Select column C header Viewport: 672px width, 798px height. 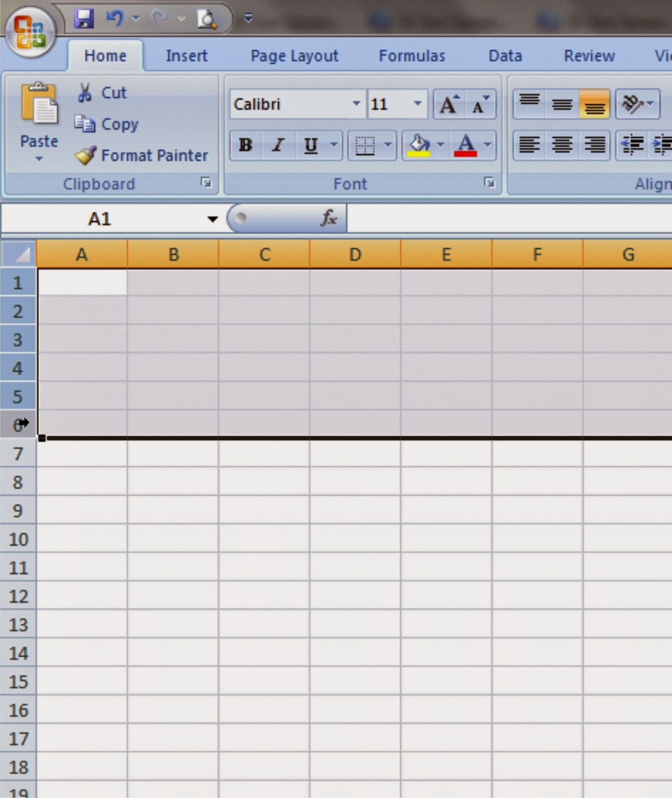pyautogui.click(x=264, y=254)
